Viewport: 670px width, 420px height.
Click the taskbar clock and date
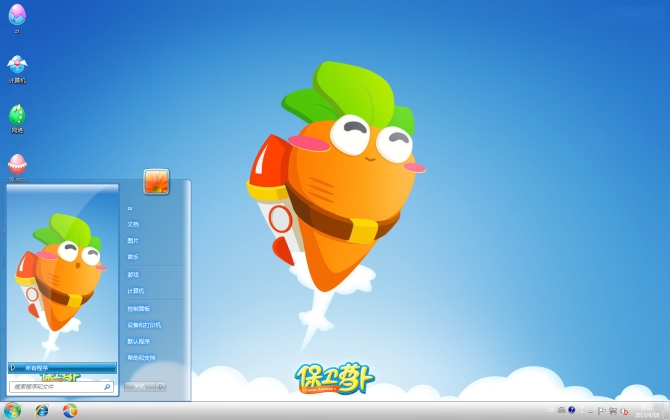click(647, 411)
